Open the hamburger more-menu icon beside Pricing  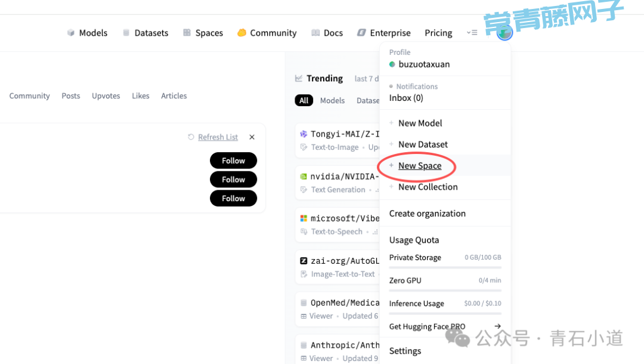[x=472, y=33]
